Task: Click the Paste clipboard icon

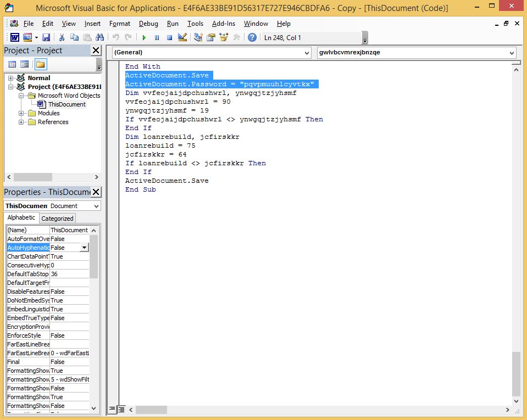Action: [87, 37]
